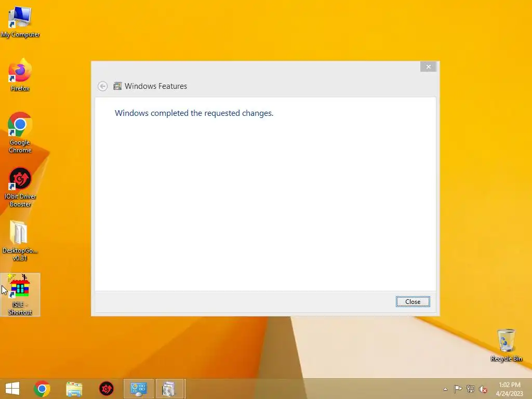Select the IObit Driver Booster desktop shortcut
The height and width of the screenshot is (399, 532).
point(20,187)
